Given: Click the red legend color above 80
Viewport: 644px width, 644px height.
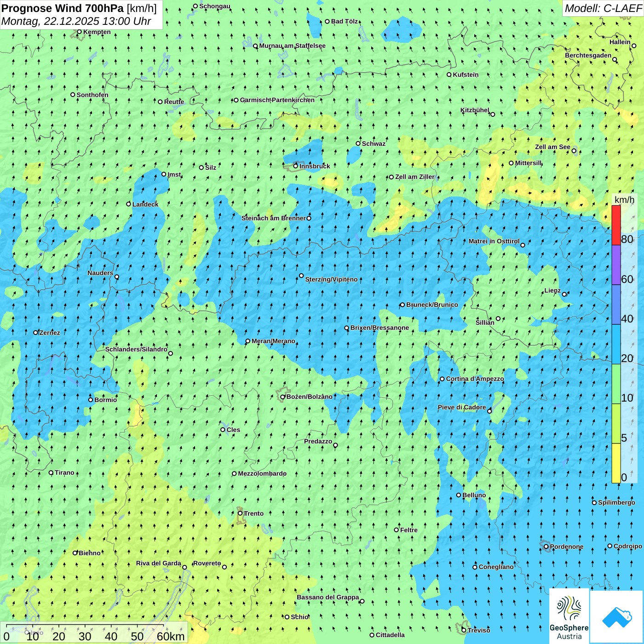Looking at the screenshot, I should point(616,225).
